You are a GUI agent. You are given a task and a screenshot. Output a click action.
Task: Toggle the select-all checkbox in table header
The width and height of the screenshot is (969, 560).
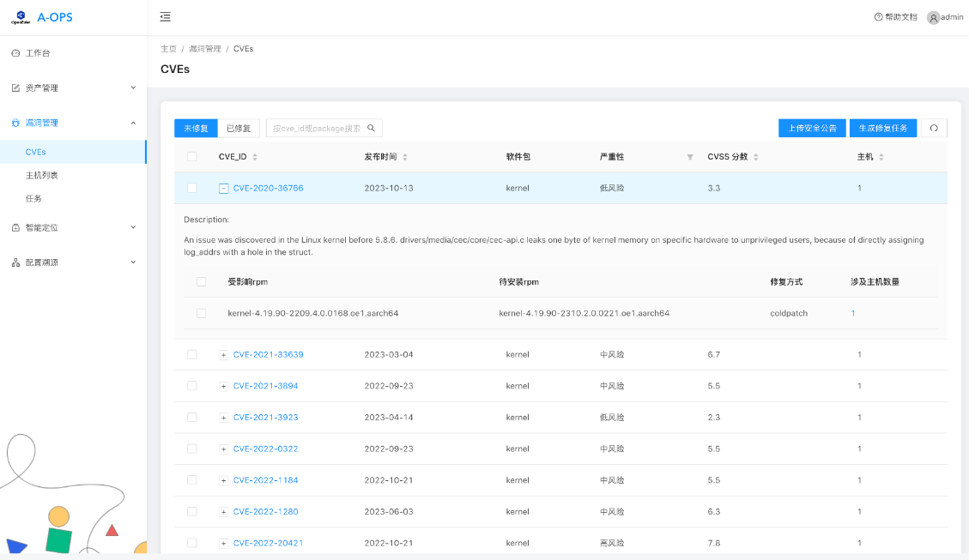pyautogui.click(x=192, y=157)
